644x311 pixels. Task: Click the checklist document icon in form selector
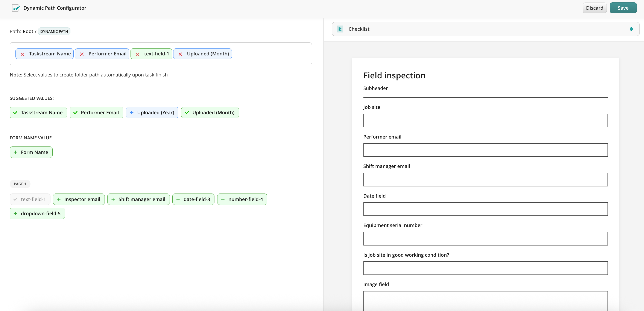click(340, 29)
